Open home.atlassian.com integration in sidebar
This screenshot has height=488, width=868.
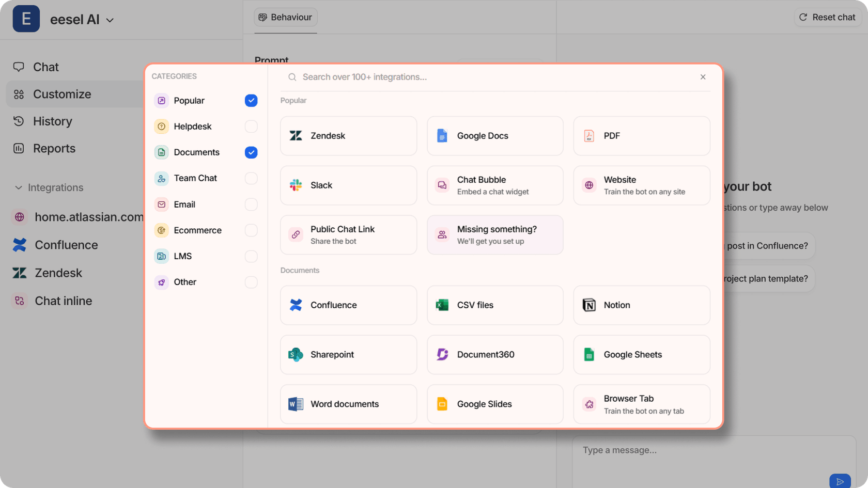[x=78, y=217]
